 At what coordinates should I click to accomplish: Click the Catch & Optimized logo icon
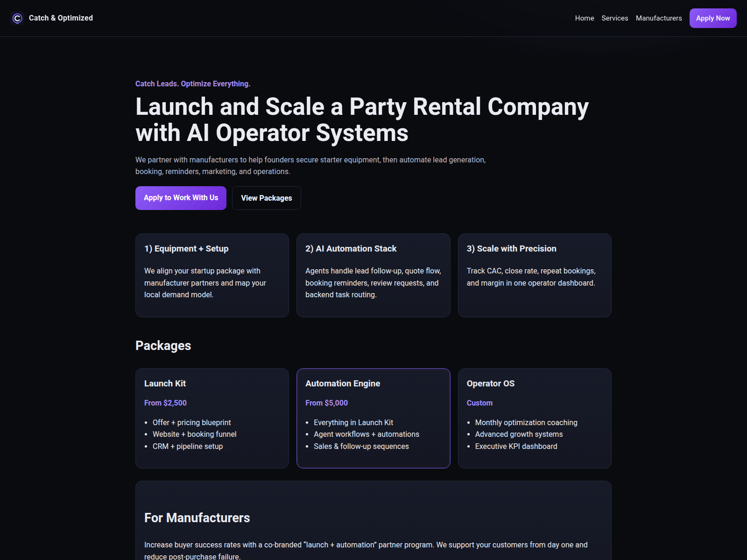pos(17,18)
